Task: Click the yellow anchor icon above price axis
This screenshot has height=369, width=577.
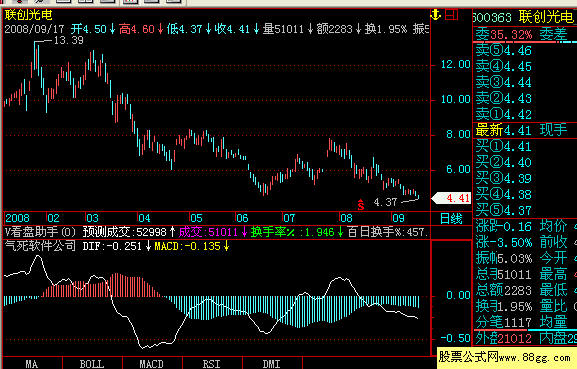Action: (436, 15)
